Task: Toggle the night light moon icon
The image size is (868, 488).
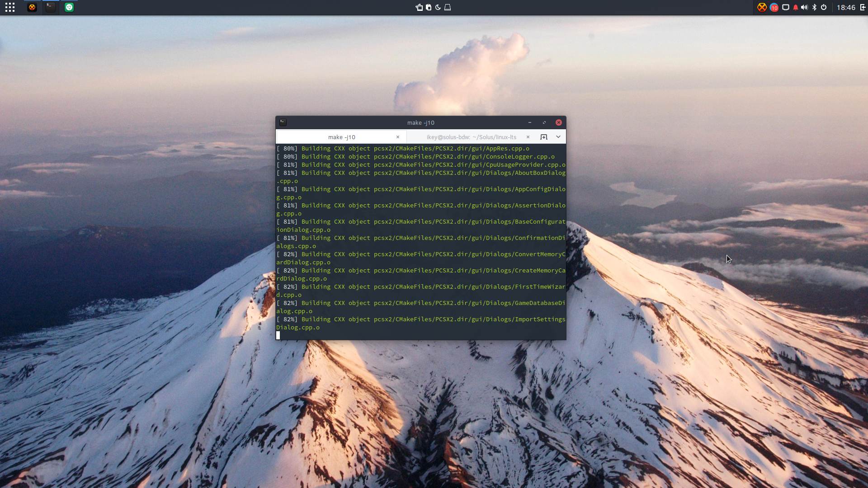Action: point(438,7)
